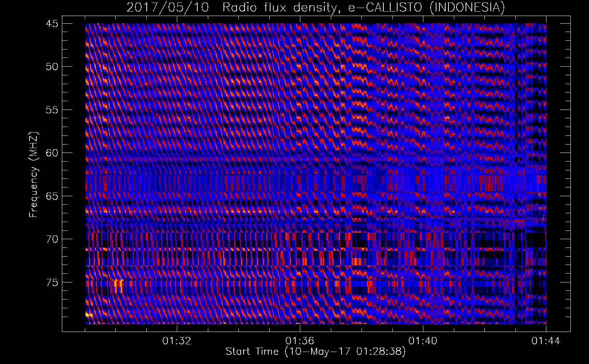This screenshot has height=364, width=589.
Task: Click the plot title 'Radio flux density, e-CALLISTO (INDONESIA)'
Action: (363, 7)
